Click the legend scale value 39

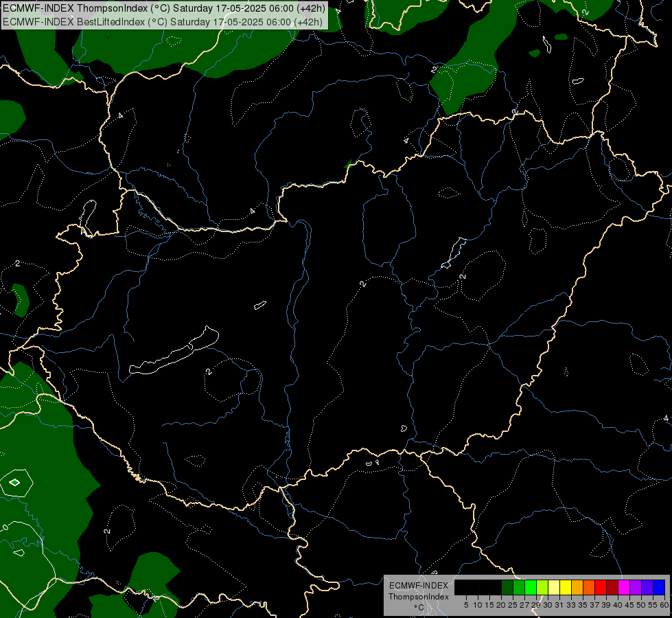pos(606,605)
